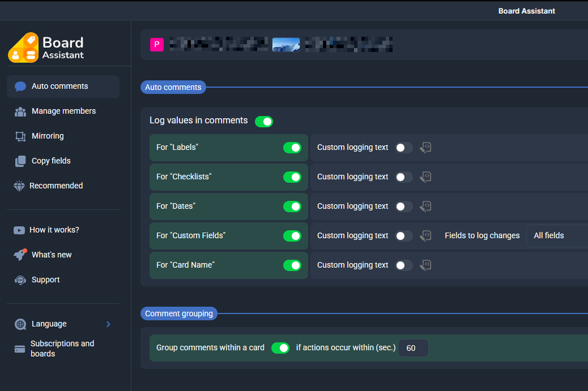This screenshot has height=391, width=588.
Task: Open the All fields dropdown
Action: [557, 236]
